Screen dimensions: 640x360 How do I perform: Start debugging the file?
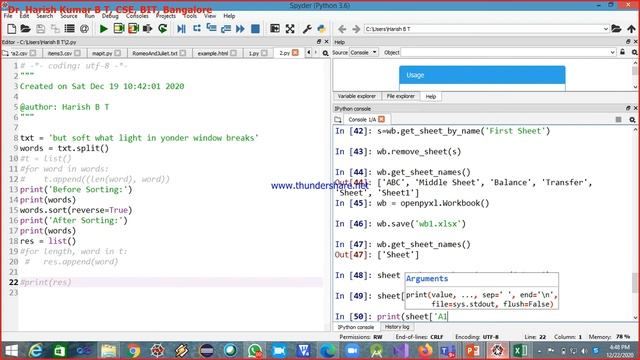pos(182,29)
